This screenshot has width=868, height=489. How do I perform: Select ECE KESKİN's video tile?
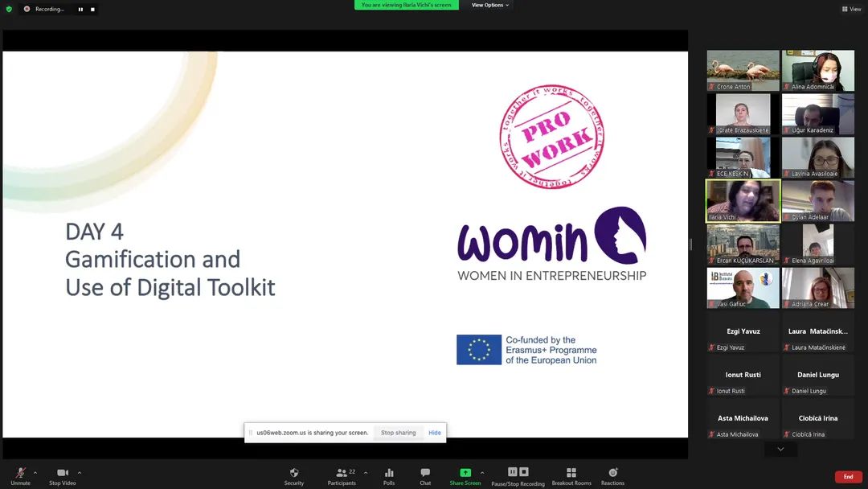click(743, 158)
